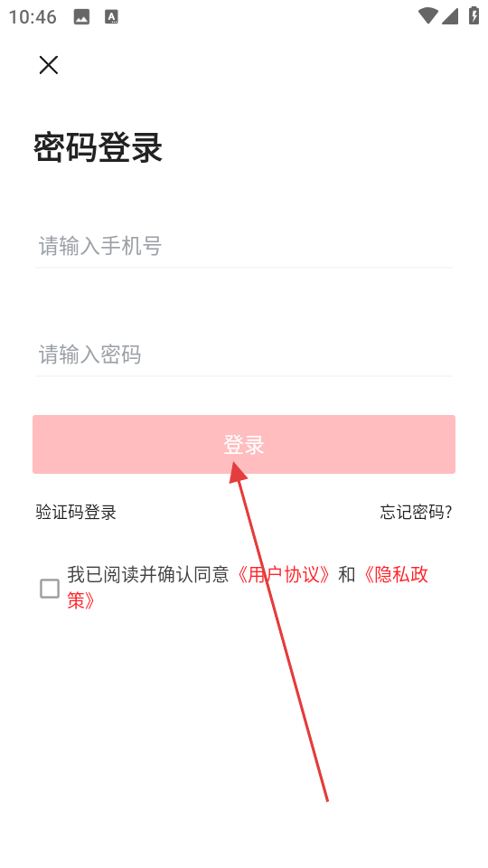Focus the 请输入手机号 phone number field
The image size is (488, 868).
(x=244, y=246)
